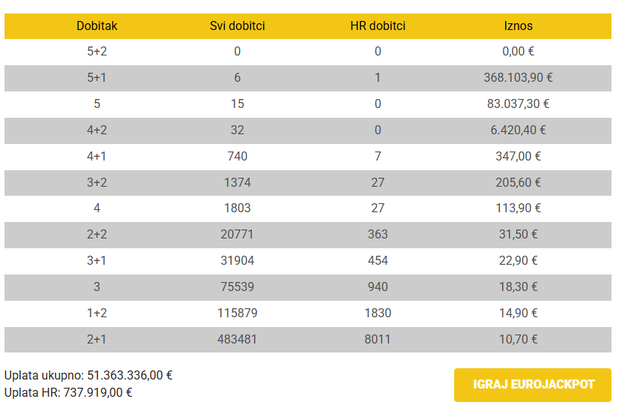Click the 18,30 € amount cell

519,286
